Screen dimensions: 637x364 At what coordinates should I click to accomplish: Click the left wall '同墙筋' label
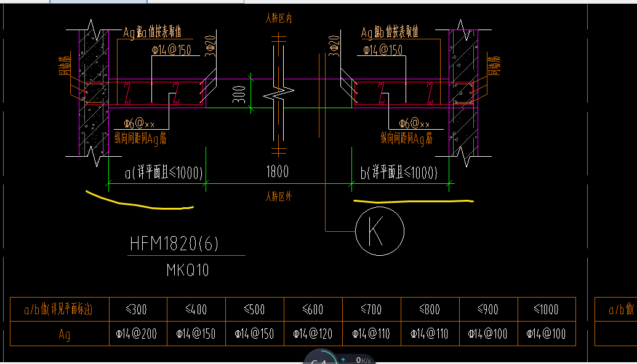click(65, 65)
